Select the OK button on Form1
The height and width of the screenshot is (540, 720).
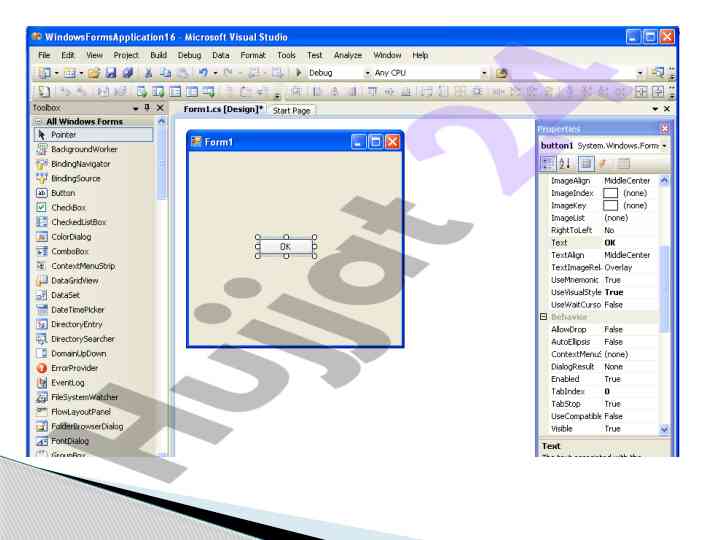[x=286, y=247]
